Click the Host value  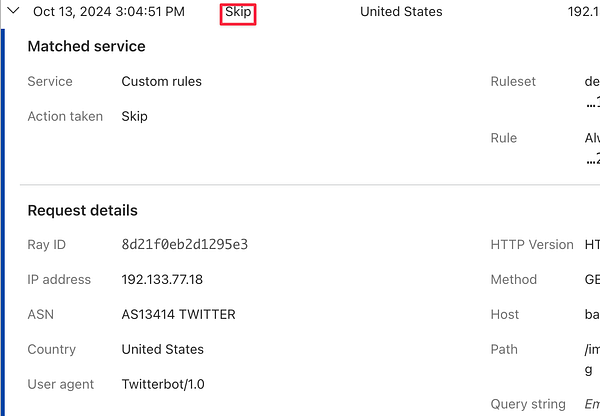point(593,314)
